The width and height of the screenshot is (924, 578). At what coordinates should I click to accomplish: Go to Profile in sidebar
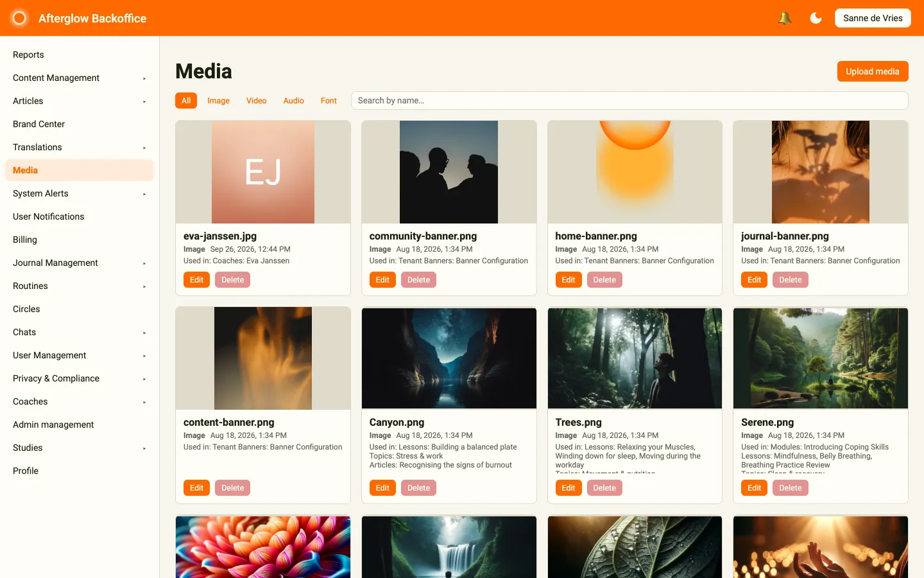pyautogui.click(x=80, y=471)
